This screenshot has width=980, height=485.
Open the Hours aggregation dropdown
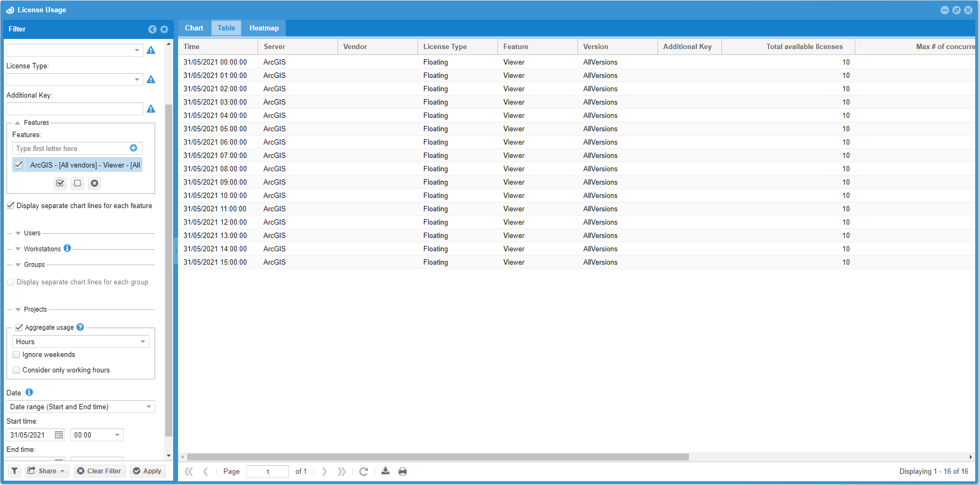142,341
